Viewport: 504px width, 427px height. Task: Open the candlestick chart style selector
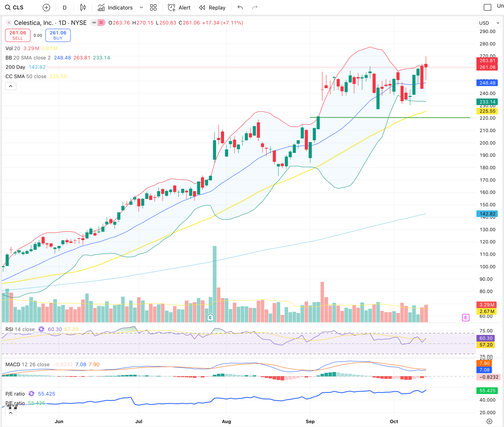(x=83, y=8)
